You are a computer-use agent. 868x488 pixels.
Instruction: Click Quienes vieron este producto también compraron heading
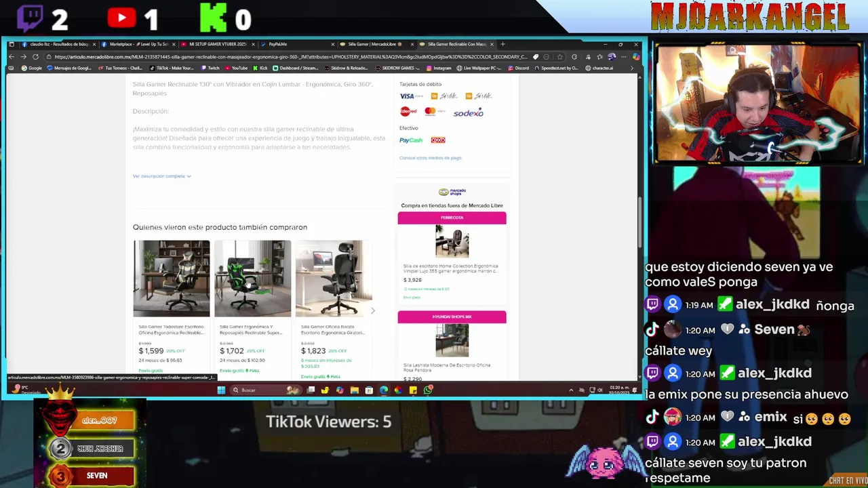[220, 227]
